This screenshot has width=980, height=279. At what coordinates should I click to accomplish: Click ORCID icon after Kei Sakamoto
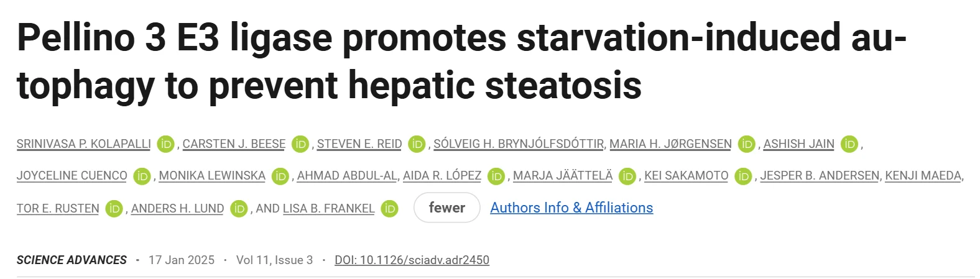click(x=743, y=176)
